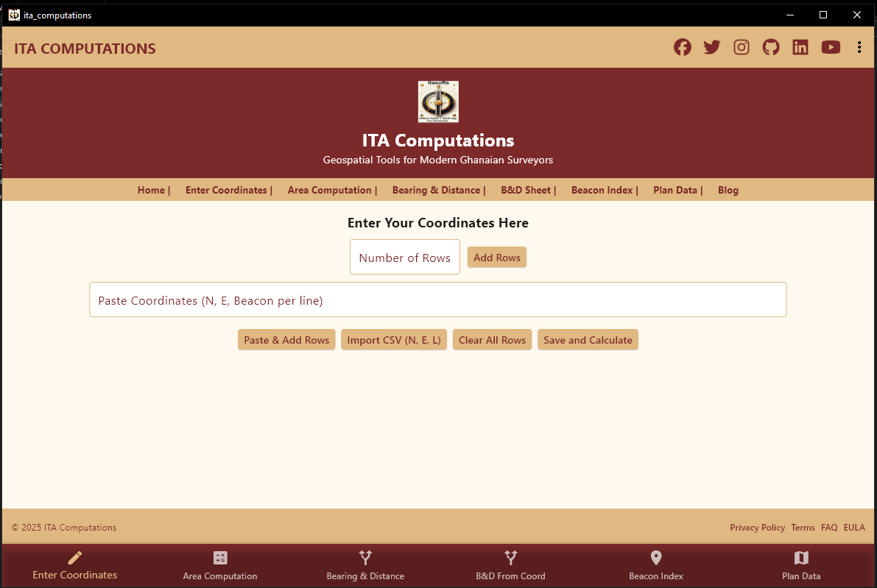
Task: Maximize the ita_computations window
Action: (823, 15)
